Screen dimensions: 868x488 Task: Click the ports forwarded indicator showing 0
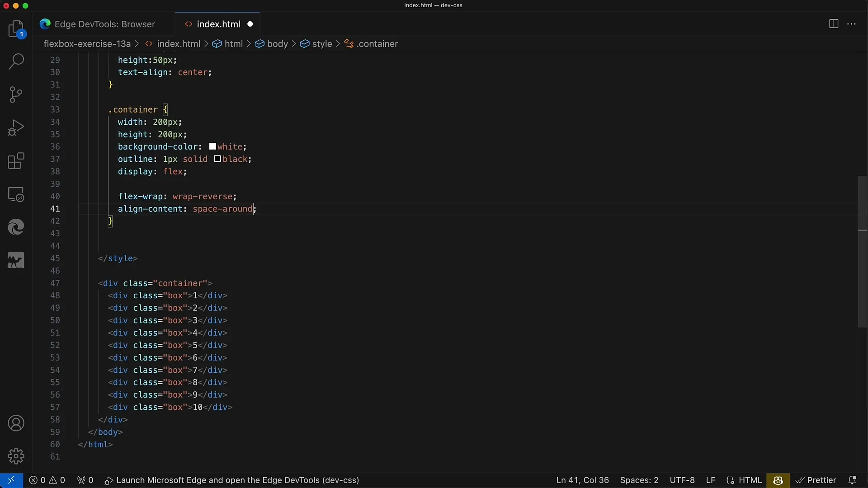(85, 480)
